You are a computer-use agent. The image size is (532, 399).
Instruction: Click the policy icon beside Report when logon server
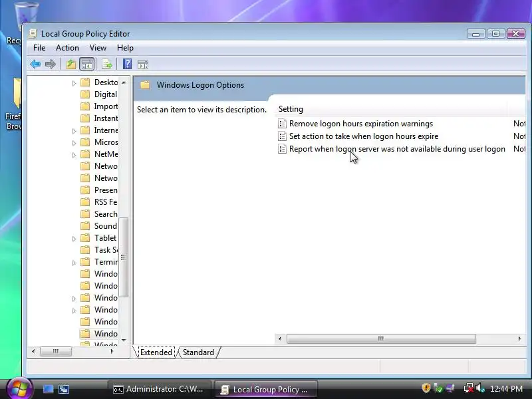click(x=282, y=148)
